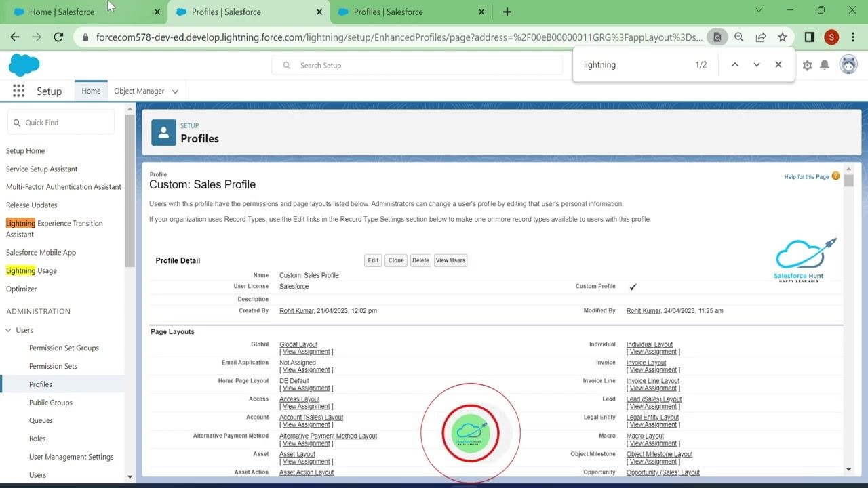Click the sidebar scroll down arrow
The image size is (868, 488).
130,477
